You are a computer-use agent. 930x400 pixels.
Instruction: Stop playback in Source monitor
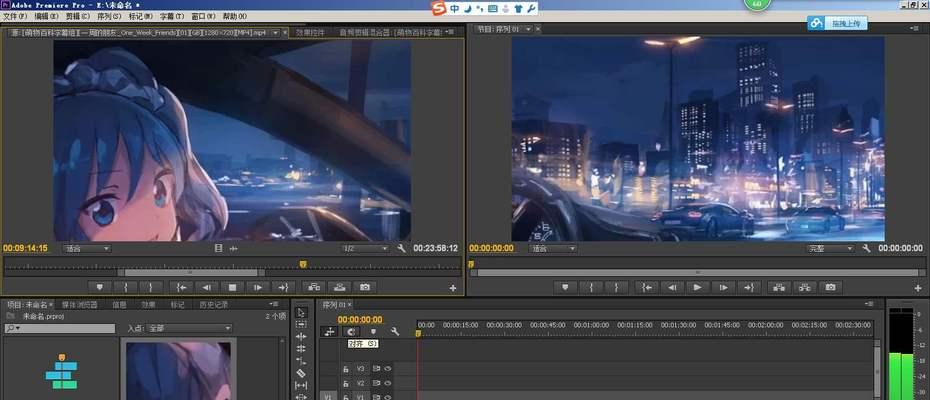click(x=232, y=287)
